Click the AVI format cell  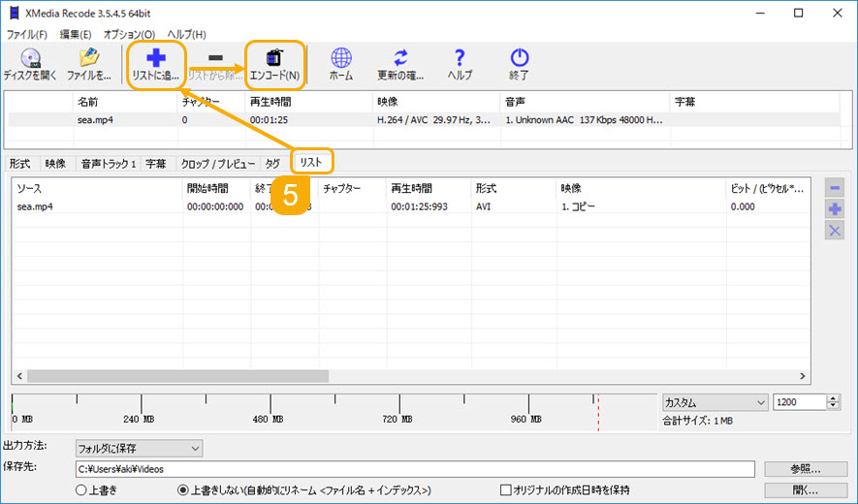click(x=483, y=206)
